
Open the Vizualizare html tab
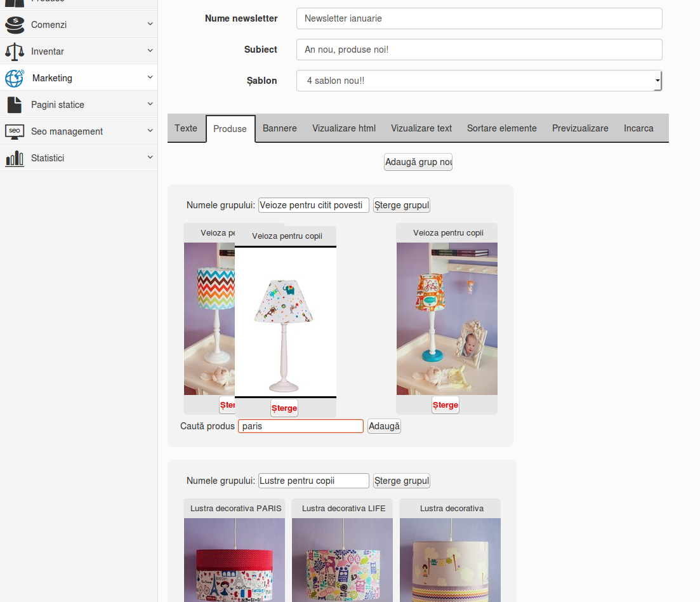pyautogui.click(x=344, y=128)
